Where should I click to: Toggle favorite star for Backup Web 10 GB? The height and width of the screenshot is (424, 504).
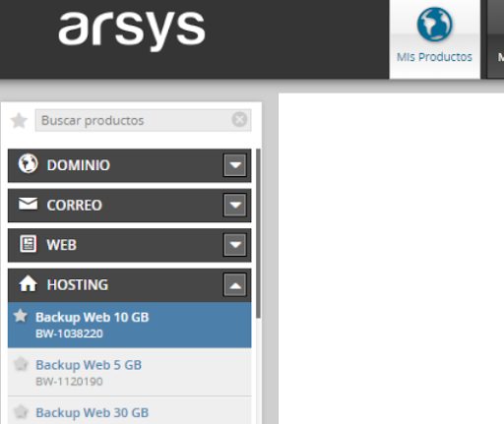[21, 316]
